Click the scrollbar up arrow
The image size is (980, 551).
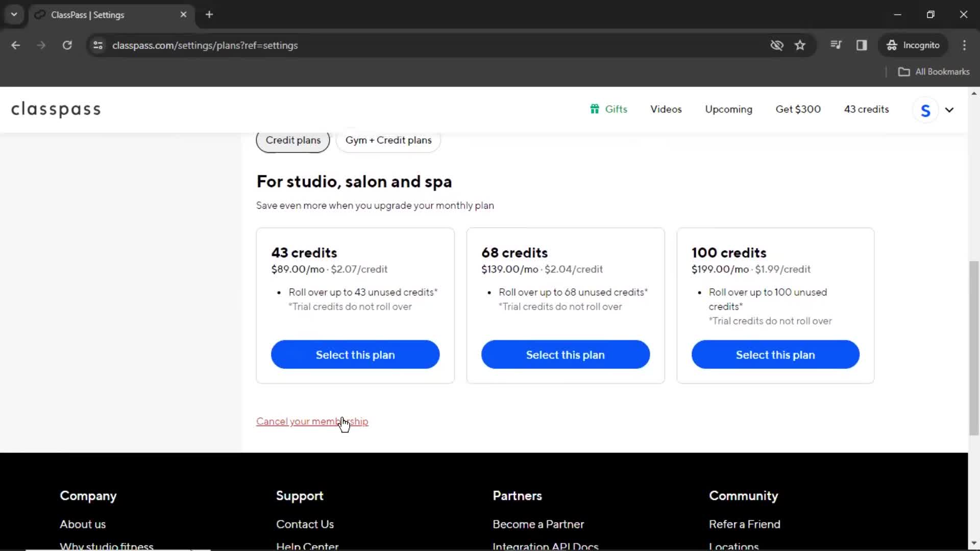[974, 93]
